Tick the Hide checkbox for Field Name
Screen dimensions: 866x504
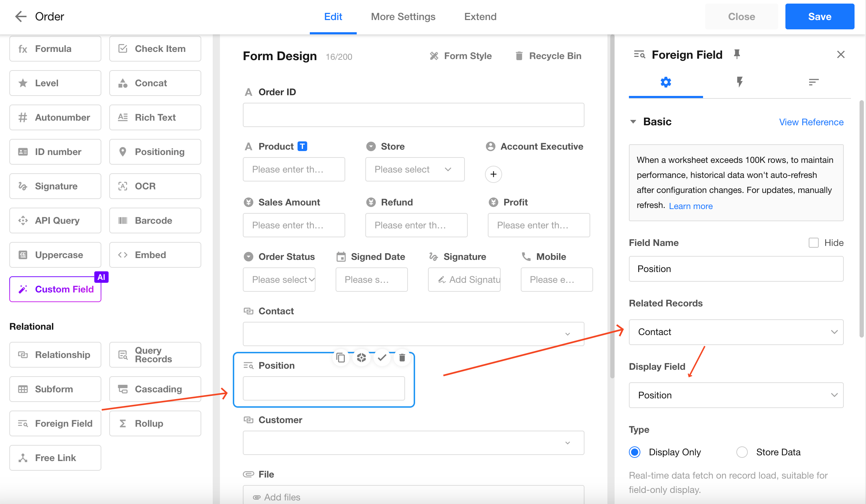(x=813, y=243)
